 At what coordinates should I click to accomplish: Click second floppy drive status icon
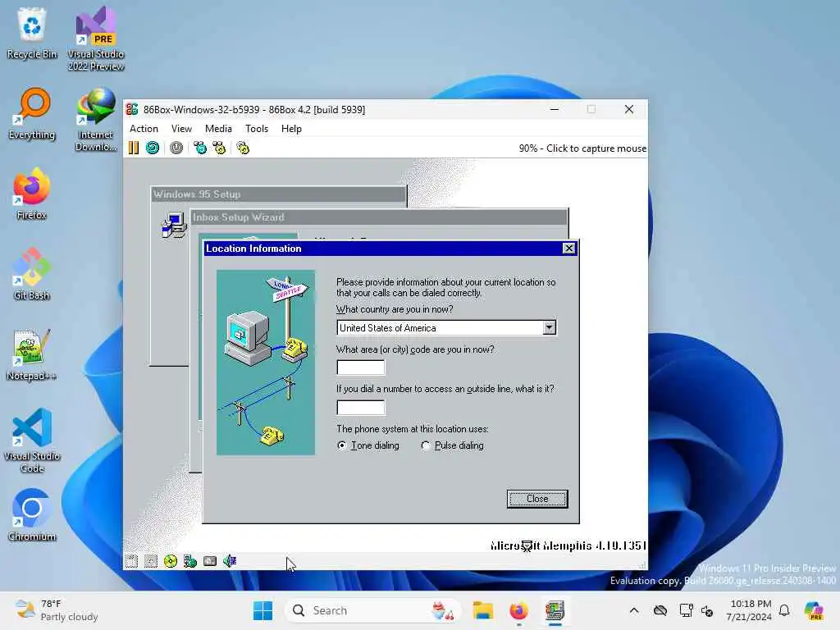point(151,561)
